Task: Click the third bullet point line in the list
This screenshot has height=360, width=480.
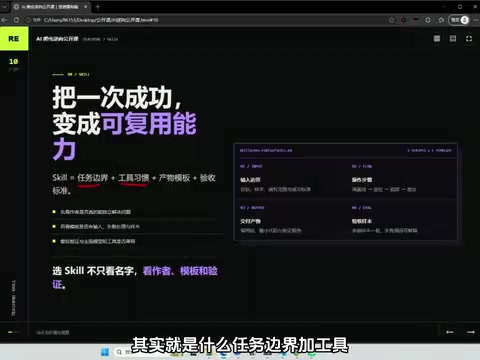Action: [x=97, y=241]
